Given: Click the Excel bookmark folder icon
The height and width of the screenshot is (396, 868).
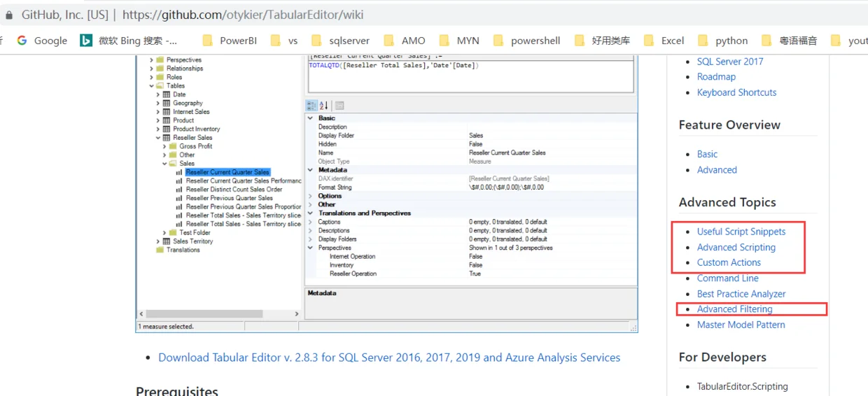Looking at the screenshot, I should tap(649, 41).
